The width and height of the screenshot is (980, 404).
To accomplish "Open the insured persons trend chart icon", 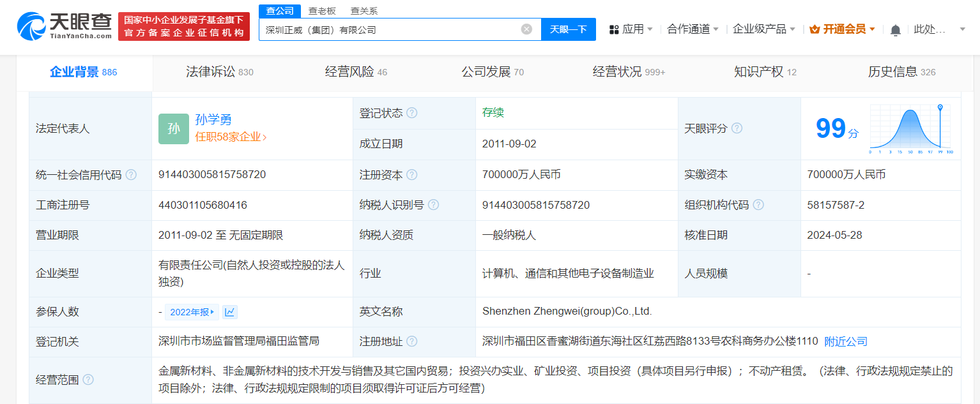I will pos(229,311).
